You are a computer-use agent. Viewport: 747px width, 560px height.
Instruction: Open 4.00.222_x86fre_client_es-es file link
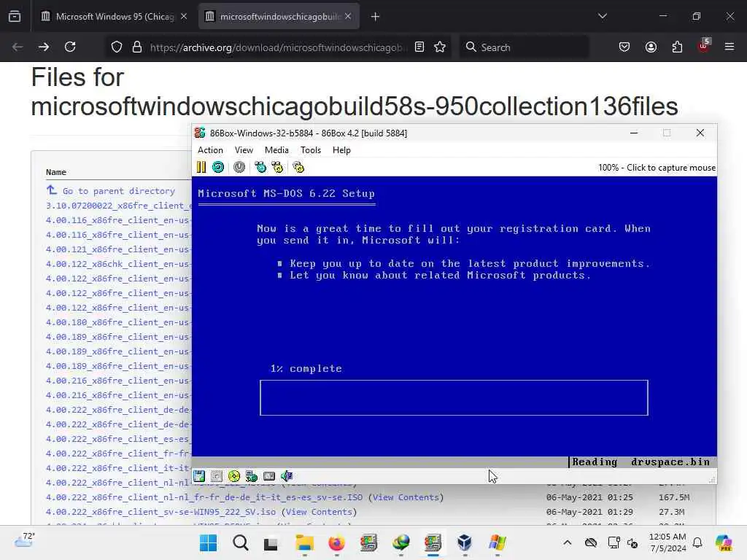tap(119, 439)
